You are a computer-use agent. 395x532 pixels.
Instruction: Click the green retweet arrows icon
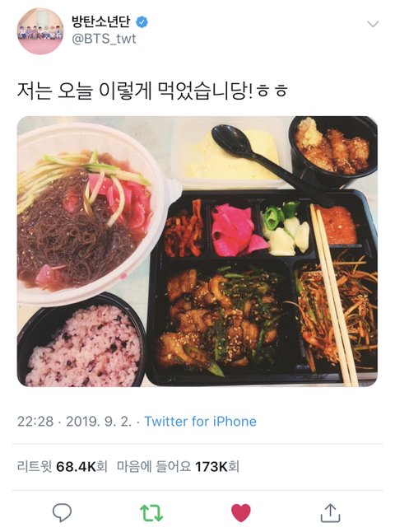pyautogui.click(x=151, y=513)
